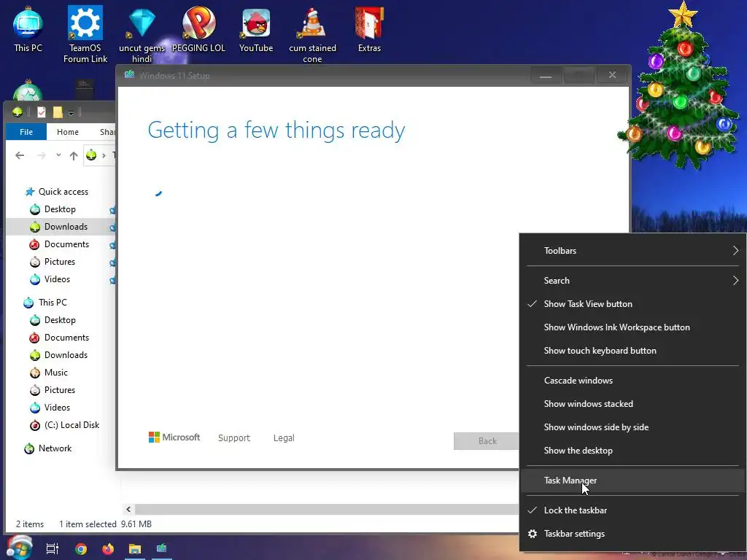The height and width of the screenshot is (560, 747).
Task: Minimize the Windows 11 Setup window
Action: 546,75
